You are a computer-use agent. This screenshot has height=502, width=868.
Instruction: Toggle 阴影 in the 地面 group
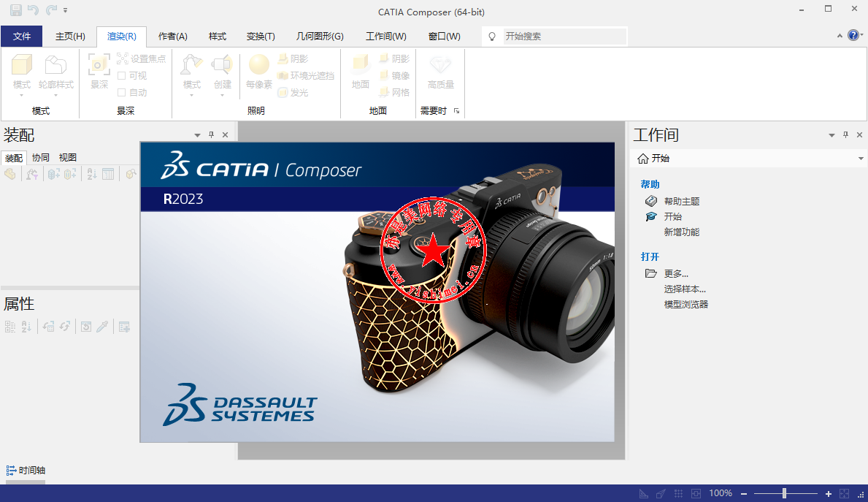pos(395,58)
